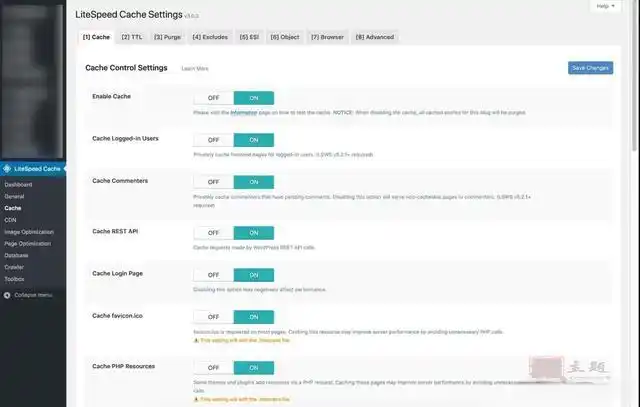Set Cache Commenters to OFF
Image resolution: width=640 pixels, height=407 pixels.
click(x=213, y=182)
